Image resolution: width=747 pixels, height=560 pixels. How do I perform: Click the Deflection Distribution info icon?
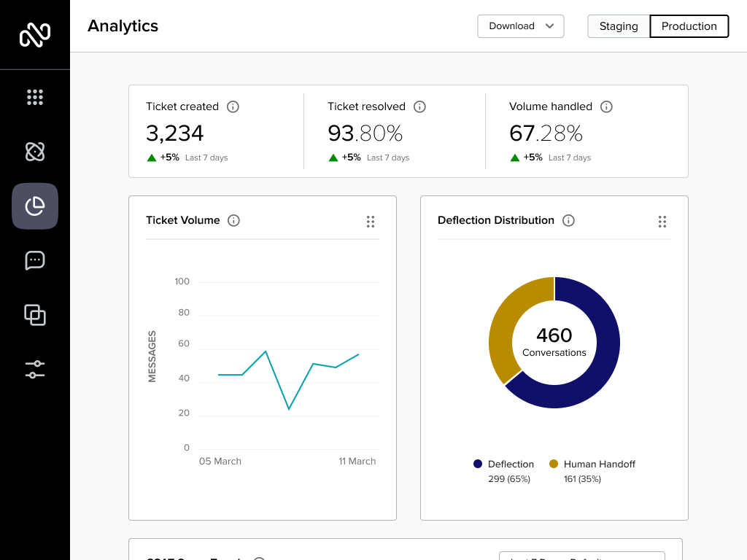click(x=568, y=220)
